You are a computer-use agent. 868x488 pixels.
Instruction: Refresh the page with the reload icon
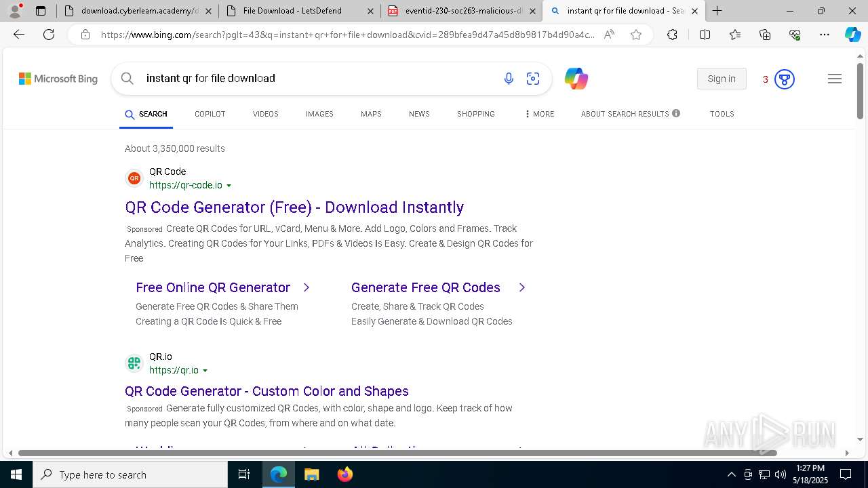click(49, 35)
